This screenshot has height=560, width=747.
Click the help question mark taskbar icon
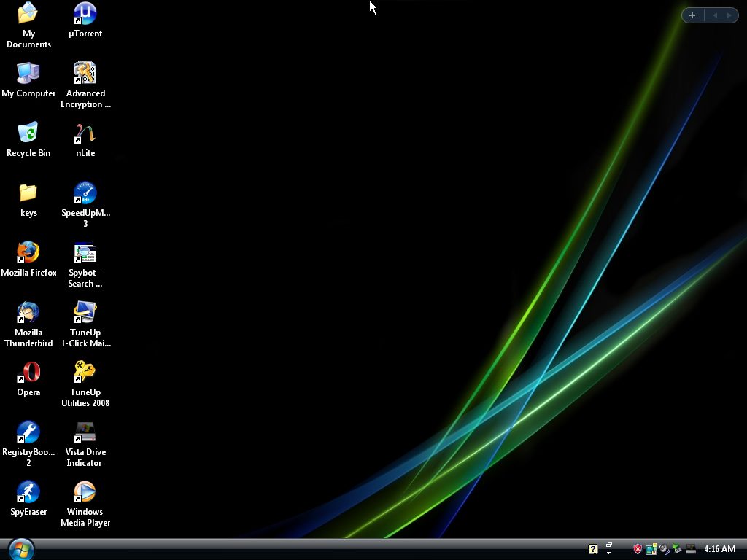[592, 549]
